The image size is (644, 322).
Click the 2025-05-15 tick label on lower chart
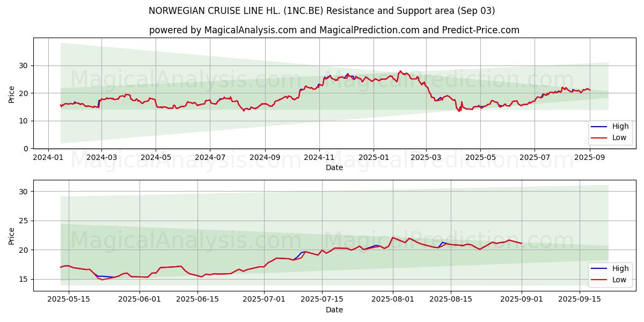[69, 300]
